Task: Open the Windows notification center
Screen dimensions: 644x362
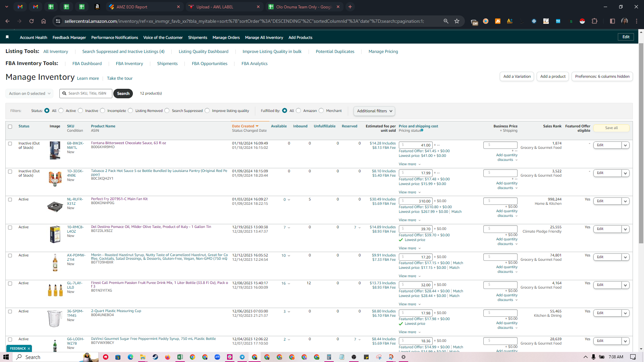Action: pyautogui.click(x=633, y=357)
